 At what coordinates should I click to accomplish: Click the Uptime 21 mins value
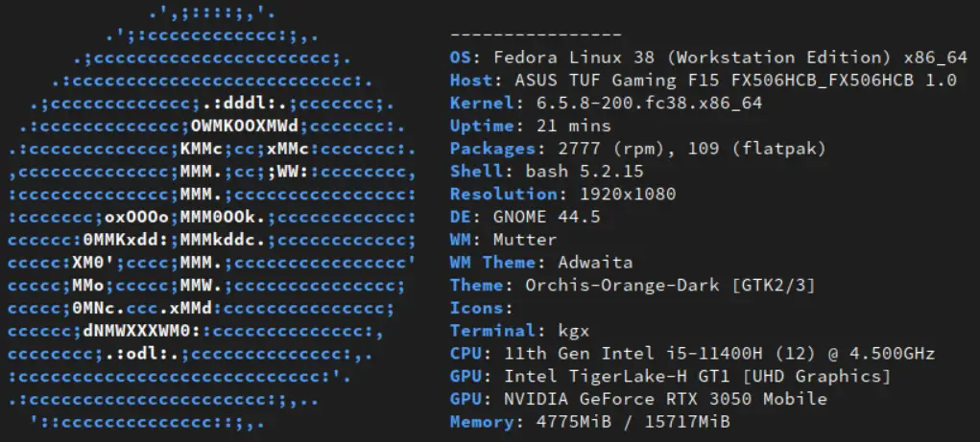coord(574,127)
